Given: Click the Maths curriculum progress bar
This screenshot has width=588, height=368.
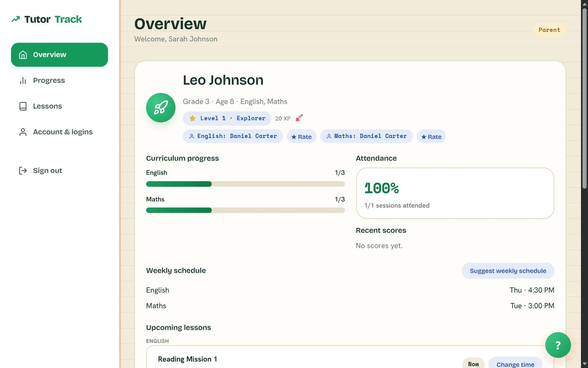Looking at the screenshot, I should point(245,210).
